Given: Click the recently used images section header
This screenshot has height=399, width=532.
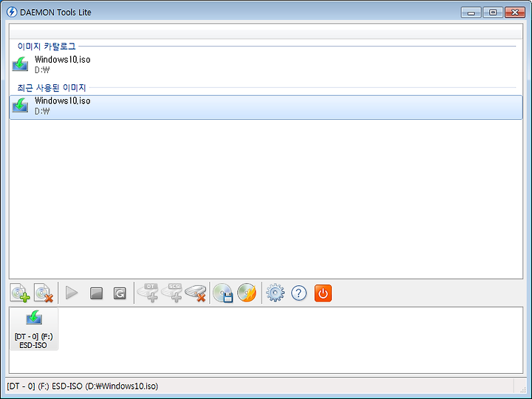Looking at the screenshot, I should point(52,88).
